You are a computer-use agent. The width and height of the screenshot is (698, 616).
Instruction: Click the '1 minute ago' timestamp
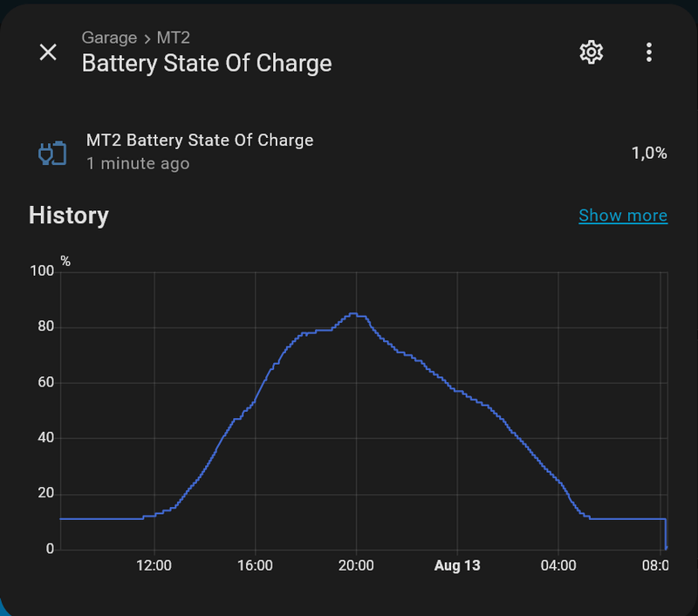click(138, 163)
